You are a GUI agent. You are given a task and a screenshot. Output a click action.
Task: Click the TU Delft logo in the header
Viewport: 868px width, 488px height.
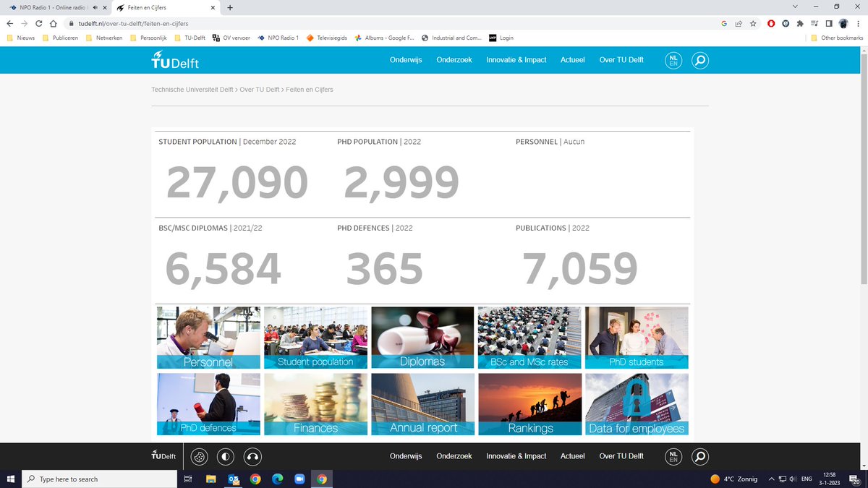174,60
